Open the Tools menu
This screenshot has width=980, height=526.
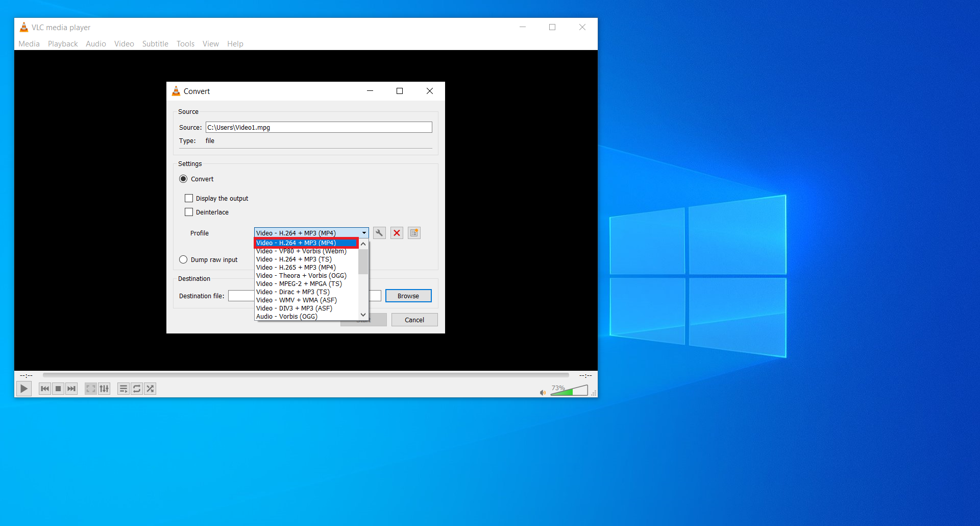[185, 44]
